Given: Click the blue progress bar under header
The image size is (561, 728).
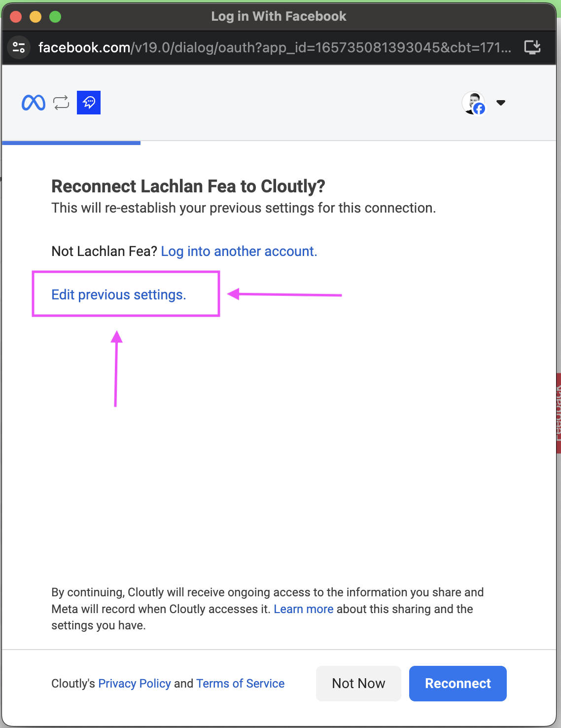Looking at the screenshot, I should 71,143.
